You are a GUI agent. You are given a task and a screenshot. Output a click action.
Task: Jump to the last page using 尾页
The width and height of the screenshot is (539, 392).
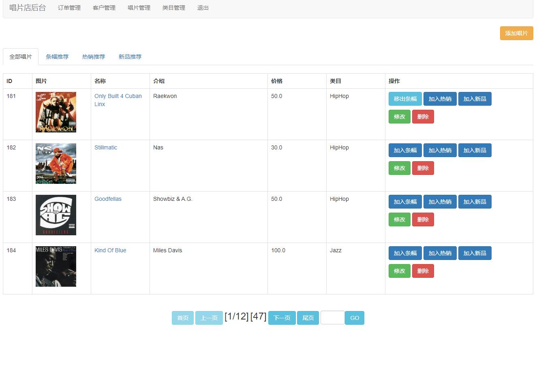(308, 318)
